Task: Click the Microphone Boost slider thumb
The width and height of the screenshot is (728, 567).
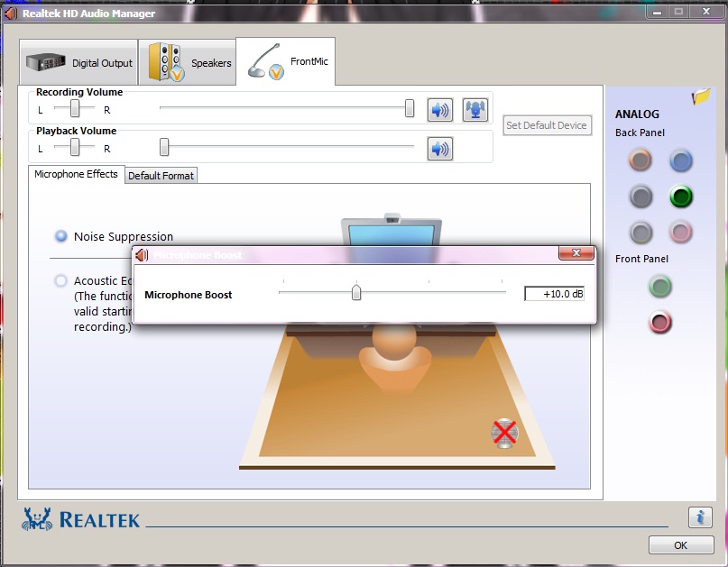Action: (356, 292)
